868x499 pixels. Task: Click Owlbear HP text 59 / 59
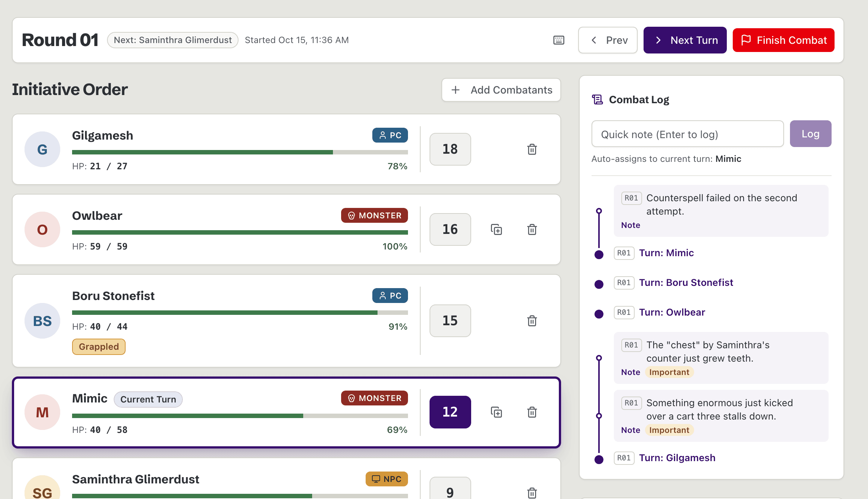pos(108,247)
